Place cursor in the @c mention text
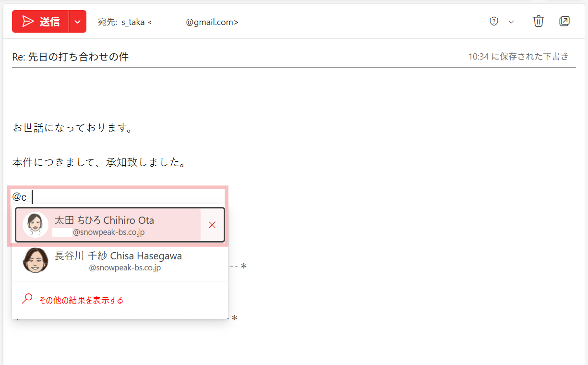This screenshot has width=588, height=365. pos(22,197)
